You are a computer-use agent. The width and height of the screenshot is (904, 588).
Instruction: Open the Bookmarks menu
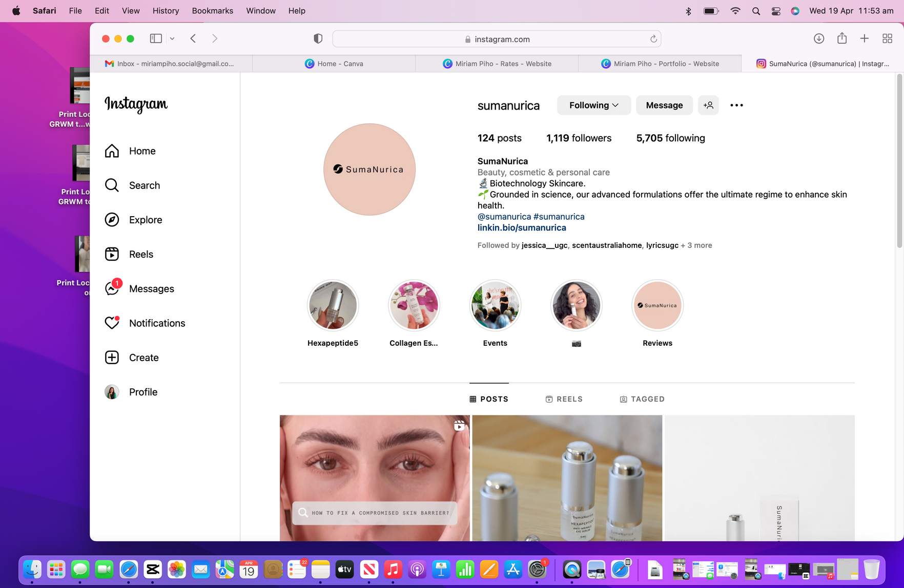[212, 11]
